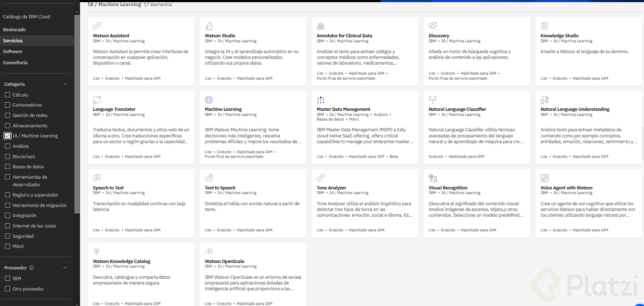Open the Watson OpenScale service title
Screen dimensions: 644x306
point(225,261)
